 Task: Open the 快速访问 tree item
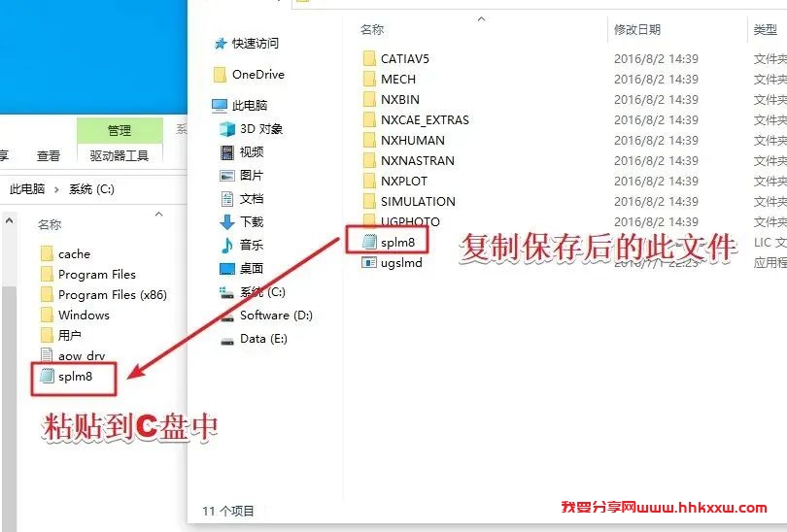pos(255,44)
